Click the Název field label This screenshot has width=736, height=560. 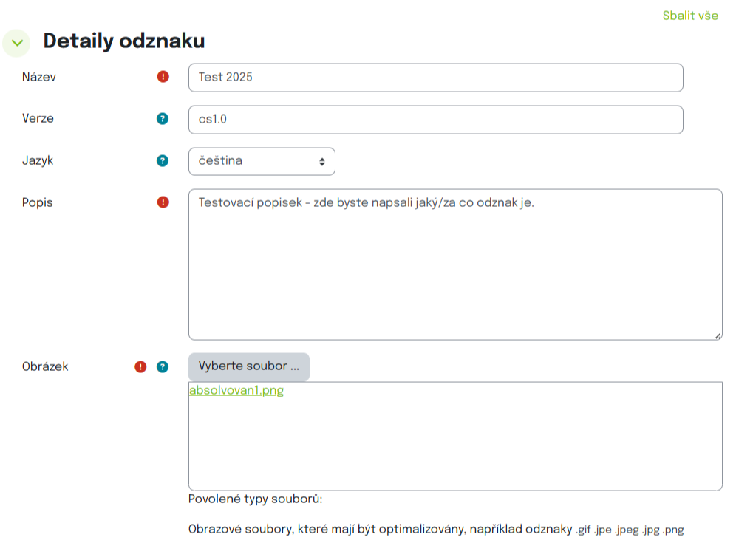(39, 77)
